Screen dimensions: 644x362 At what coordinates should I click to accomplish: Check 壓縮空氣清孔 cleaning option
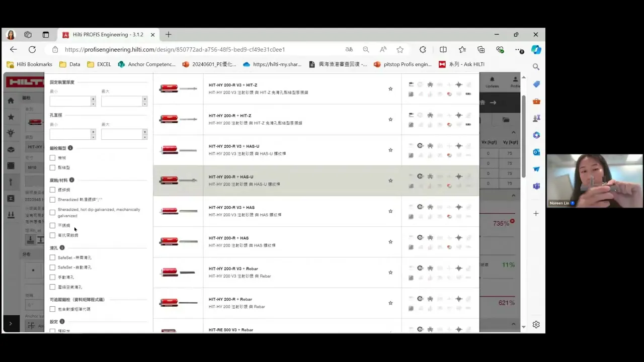point(52,287)
